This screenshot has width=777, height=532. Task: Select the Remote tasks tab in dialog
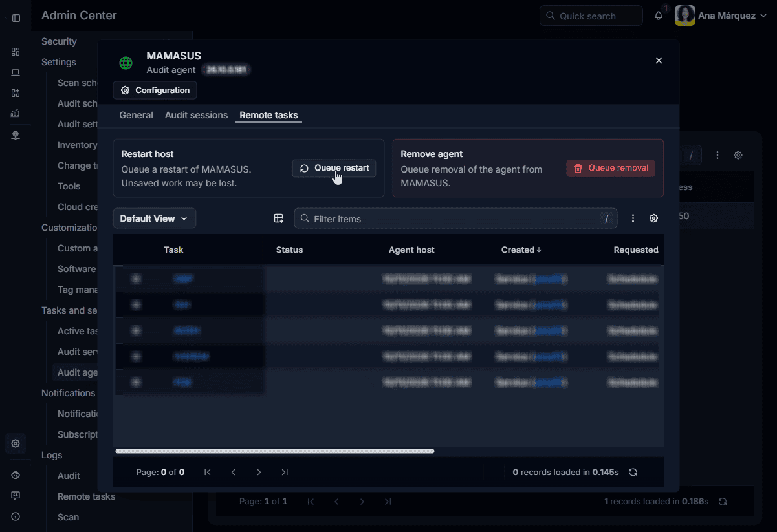pyautogui.click(x=269, y=115)
